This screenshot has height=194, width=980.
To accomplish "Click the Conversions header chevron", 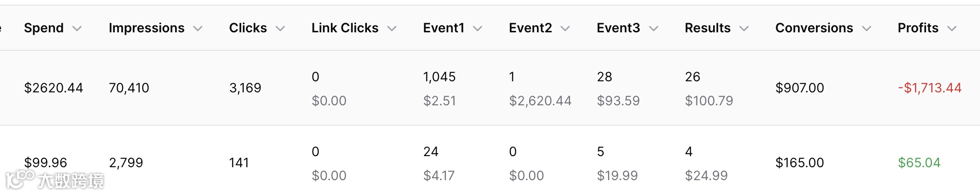I will (x=867, y=29).
